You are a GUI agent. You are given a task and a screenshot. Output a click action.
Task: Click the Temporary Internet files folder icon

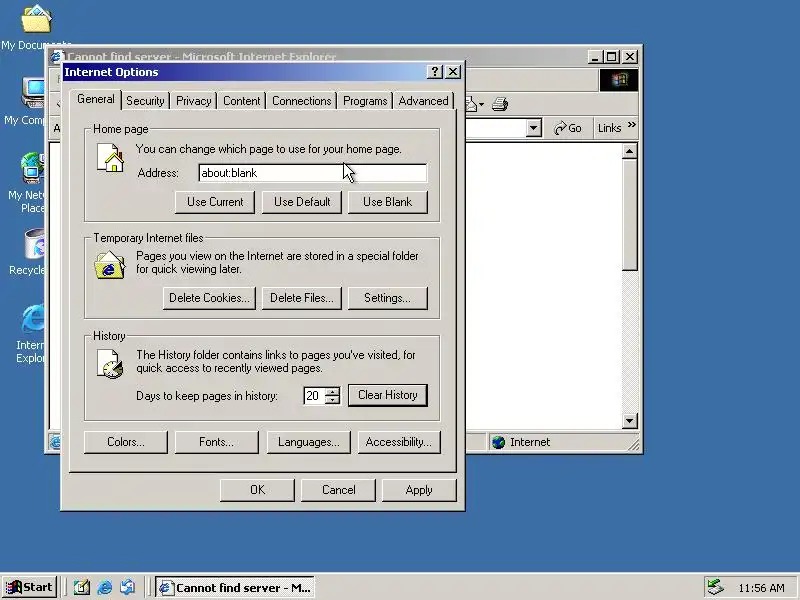109,265
